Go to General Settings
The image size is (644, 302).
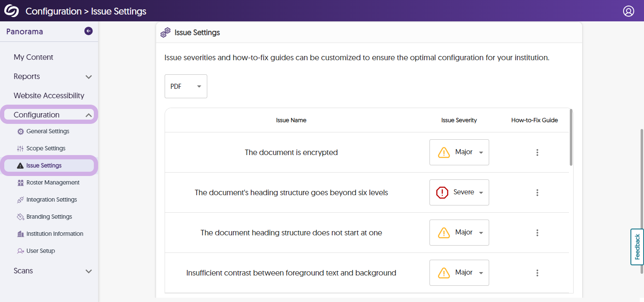pyautogui.click(x=48, y=132)
